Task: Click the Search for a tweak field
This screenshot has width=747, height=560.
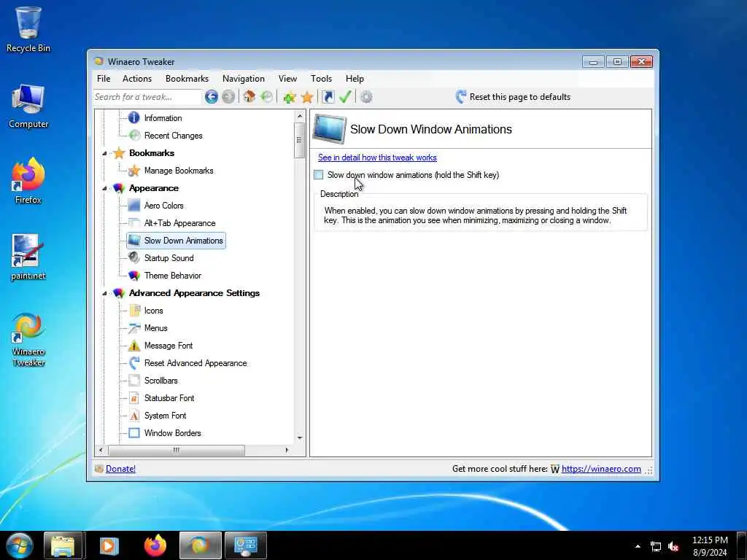Action: coord(147,97)
